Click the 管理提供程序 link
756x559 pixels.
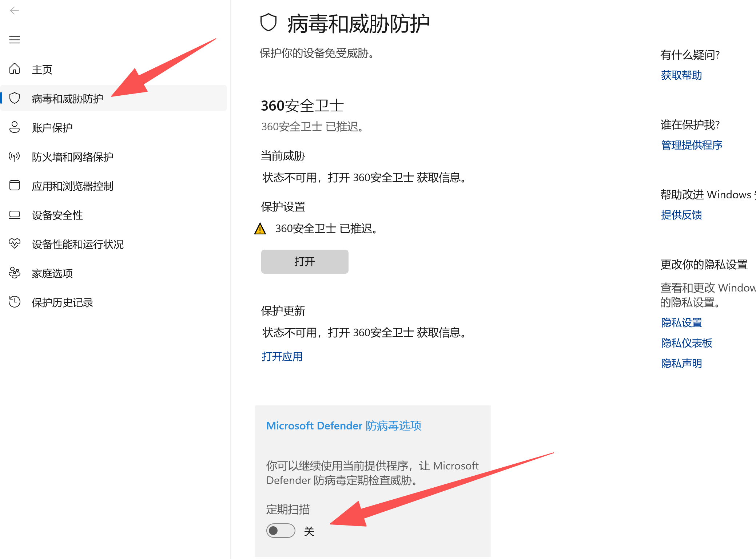point(692,145)
